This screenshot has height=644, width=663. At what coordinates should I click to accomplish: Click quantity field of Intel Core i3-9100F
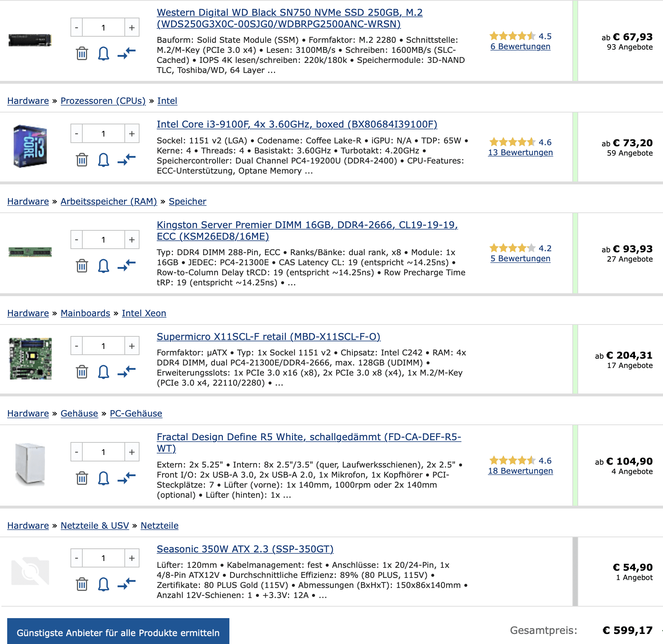pos(104,133)
